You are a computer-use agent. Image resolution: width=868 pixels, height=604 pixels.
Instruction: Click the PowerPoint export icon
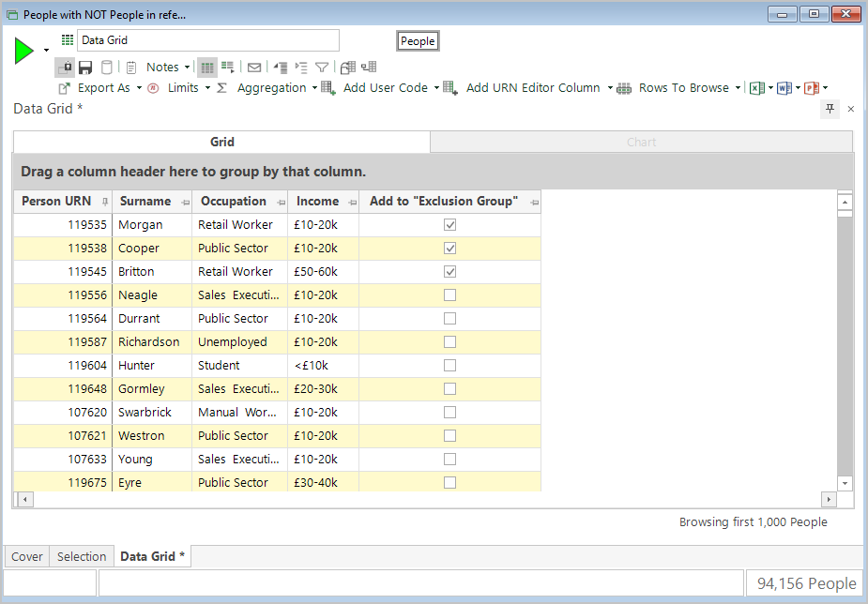click(812, 88)
